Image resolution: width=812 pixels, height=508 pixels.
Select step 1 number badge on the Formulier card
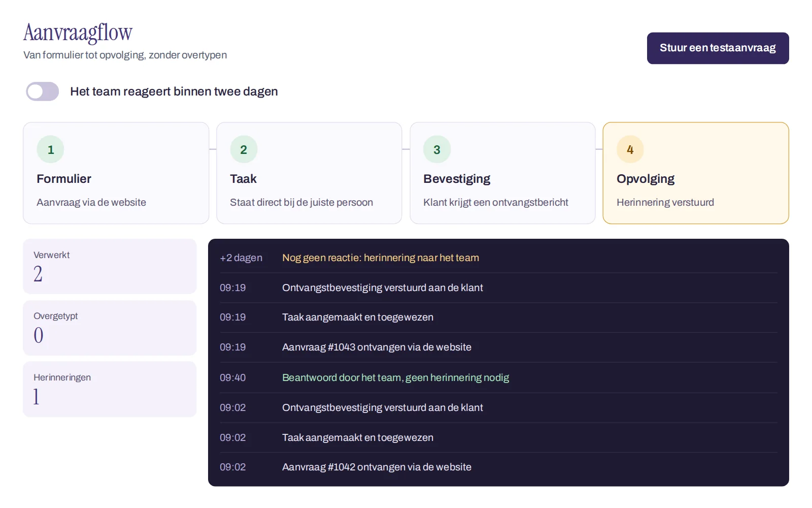[x=50, y=149]
